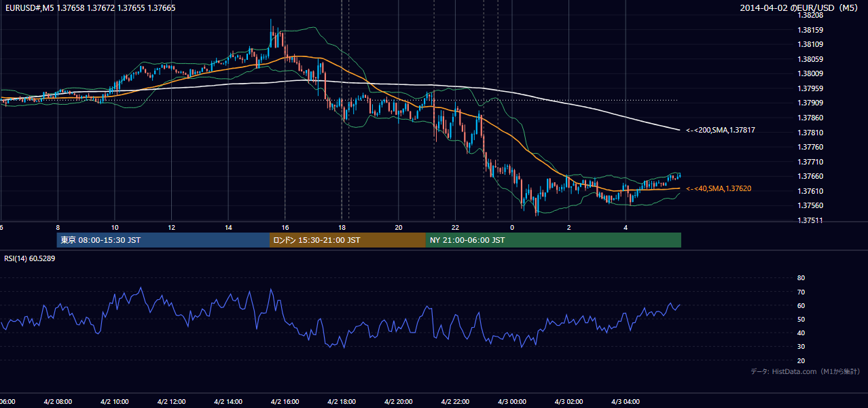Click the RSI(14) 60.5289 indicator label
Image resolution: width=868 pixels, height=408 pixels.
[30, 258]
